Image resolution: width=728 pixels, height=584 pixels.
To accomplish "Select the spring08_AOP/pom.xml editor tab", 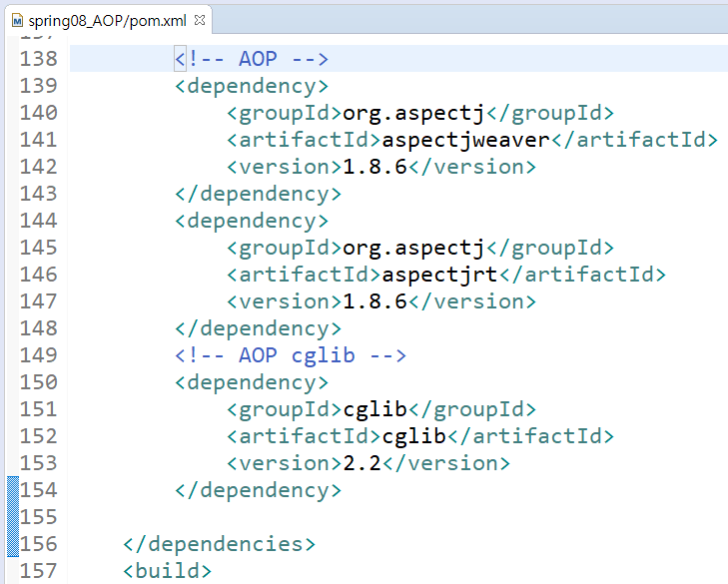I will [x=108, y=21].
